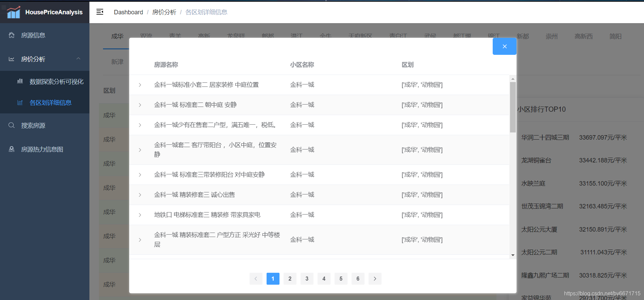Click the 数据探索分析可视化 bar chart icon

pos(20,81)
